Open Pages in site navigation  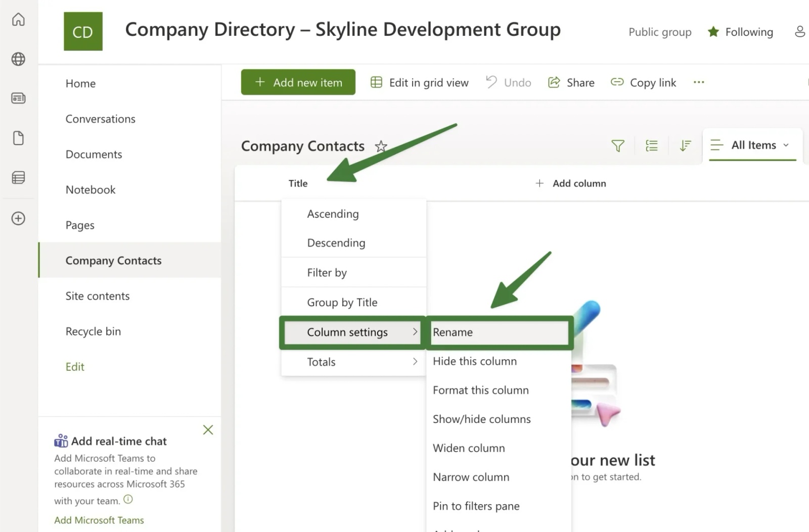(x=80, y=225)
